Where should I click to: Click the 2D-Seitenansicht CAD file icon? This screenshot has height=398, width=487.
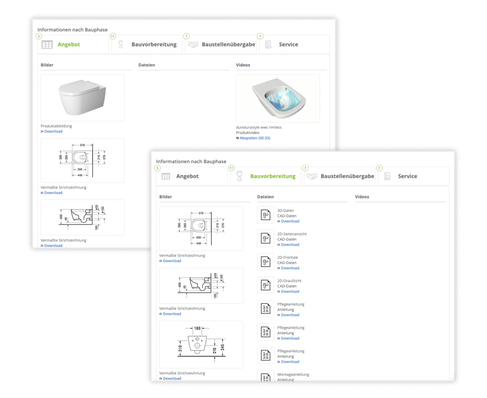266,238
